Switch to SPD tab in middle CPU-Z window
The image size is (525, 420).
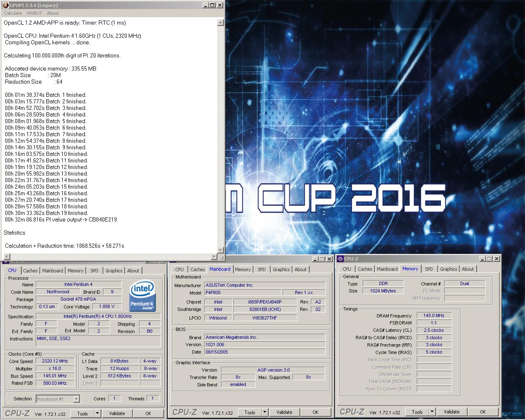pos(262,269)
